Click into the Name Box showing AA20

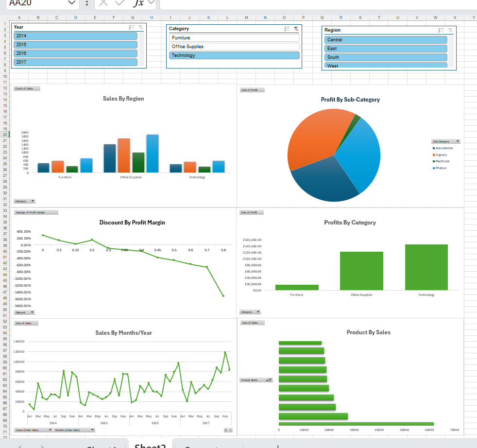[x=36, y=3]
